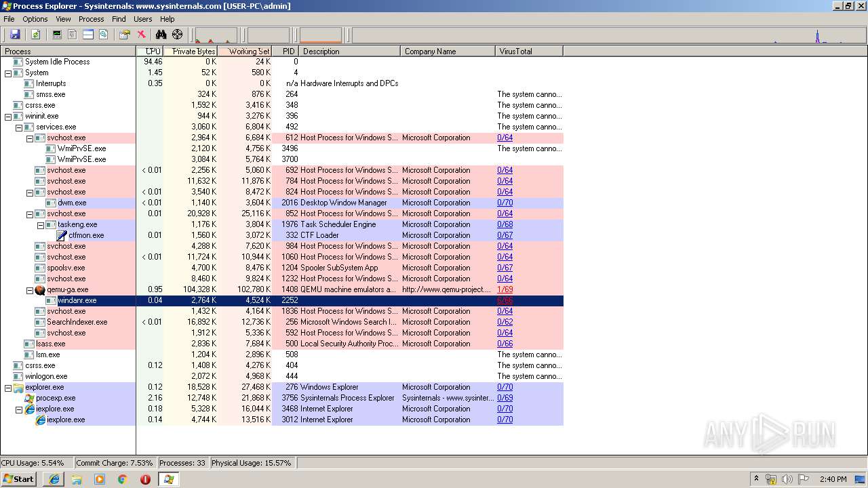The width and height of the screenshot is (868, 488).
Task: Launch Chrome from taskbar
Action: (123, 479)
